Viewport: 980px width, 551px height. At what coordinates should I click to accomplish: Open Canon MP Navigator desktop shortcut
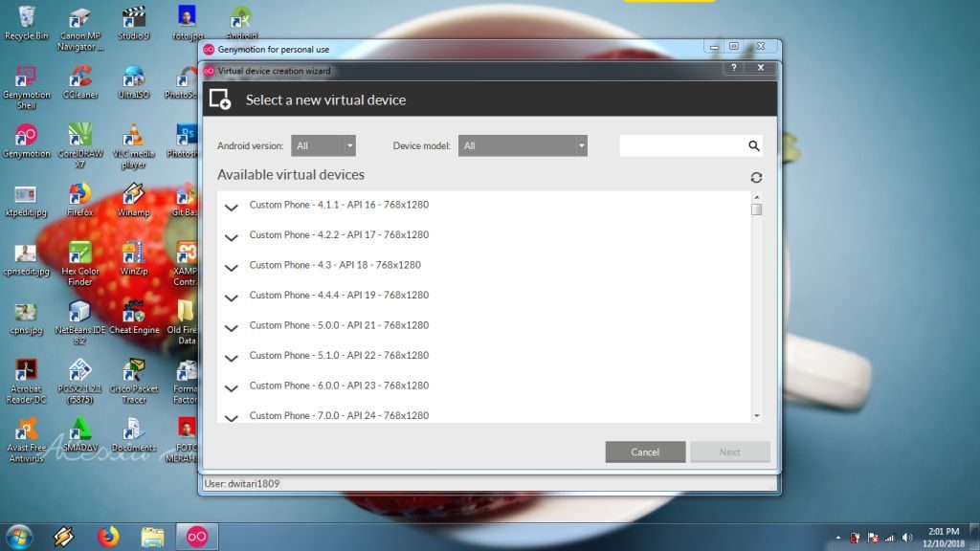tap(80, 29)
